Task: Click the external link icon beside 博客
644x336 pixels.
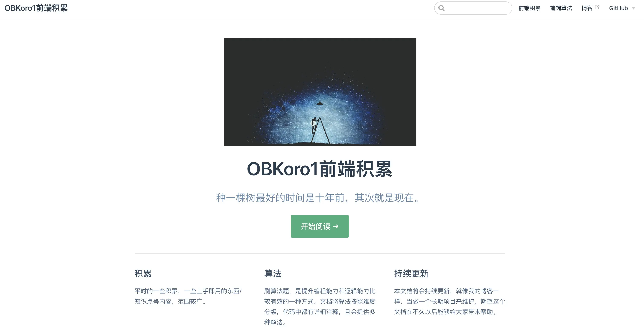Action: [597, 7]
